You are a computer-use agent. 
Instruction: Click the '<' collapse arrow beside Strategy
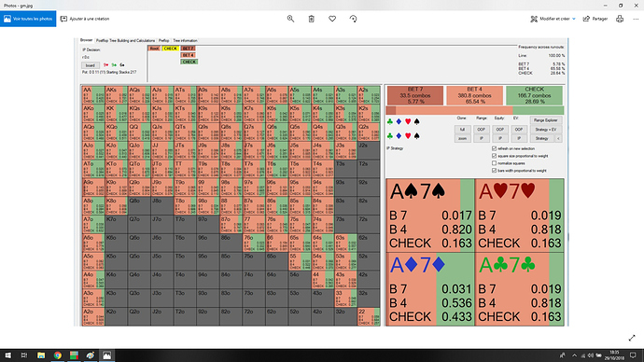pyautogui.click(x=558, y=139)
